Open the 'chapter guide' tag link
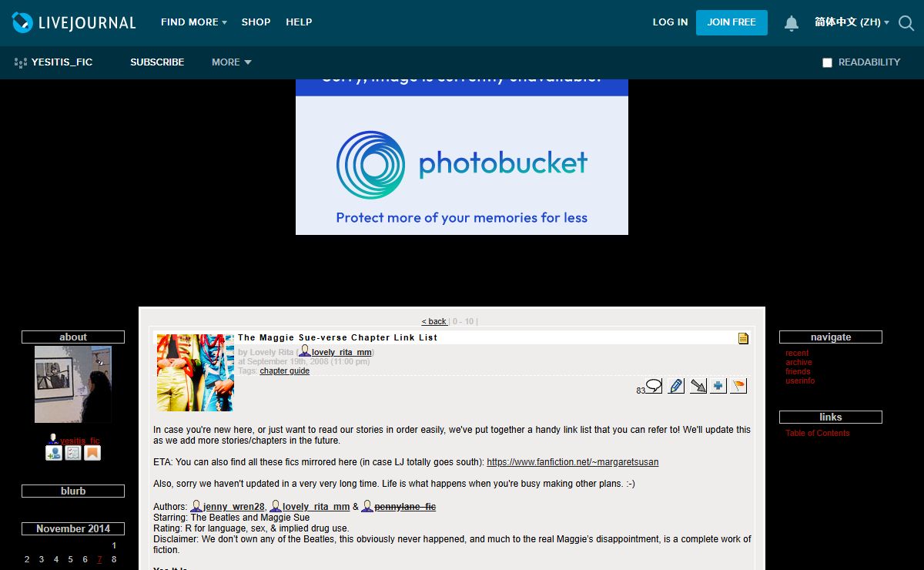The height and width of the screenshot is (570, 924). click(x=284, y=370)
